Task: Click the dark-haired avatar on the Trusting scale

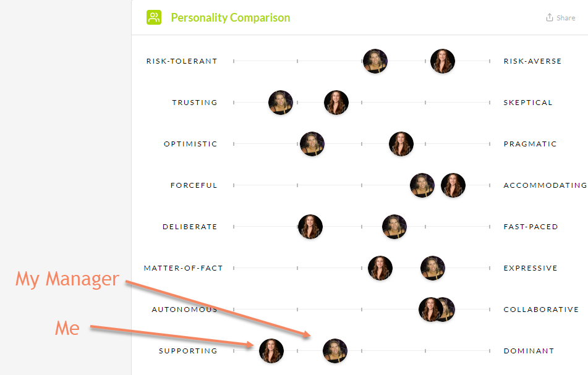Action: coord(336,103)
